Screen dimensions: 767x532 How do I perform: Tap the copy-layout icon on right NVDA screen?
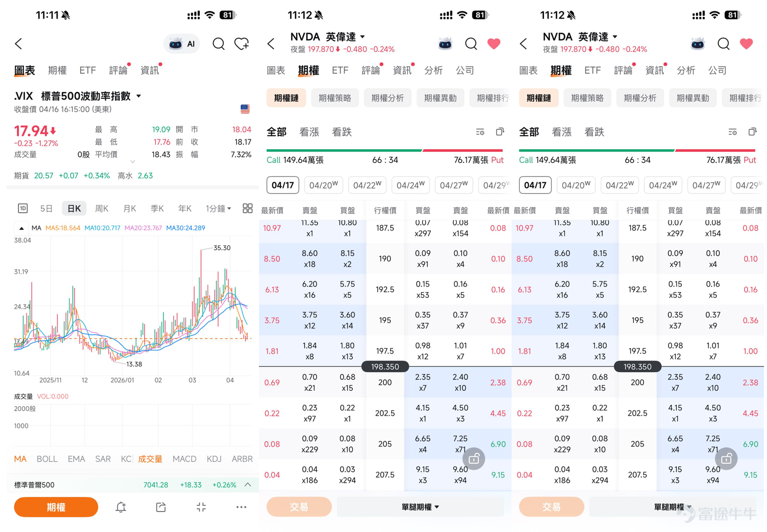click(x=752, y=132)
